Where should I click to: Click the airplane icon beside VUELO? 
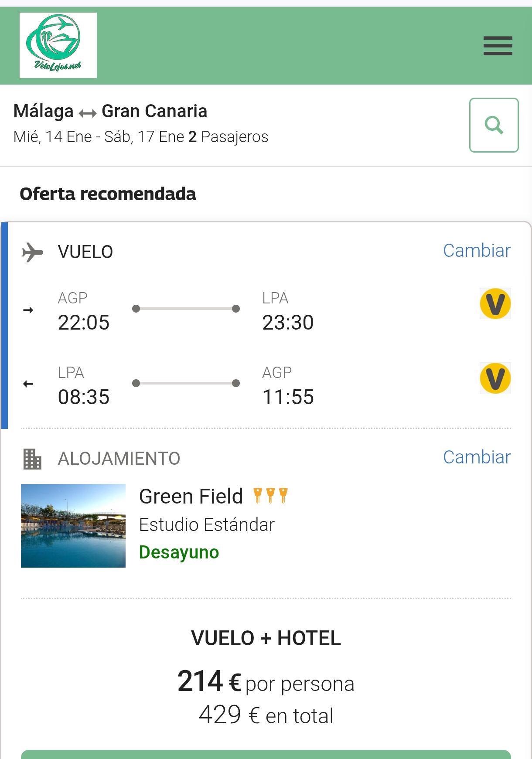pyautogui.click(x=33, y=252)
